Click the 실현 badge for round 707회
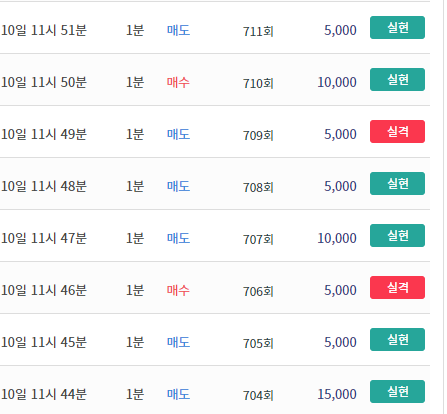Image resolution: width=447 pixels, height=414 pixels. (x=397, y=236)
